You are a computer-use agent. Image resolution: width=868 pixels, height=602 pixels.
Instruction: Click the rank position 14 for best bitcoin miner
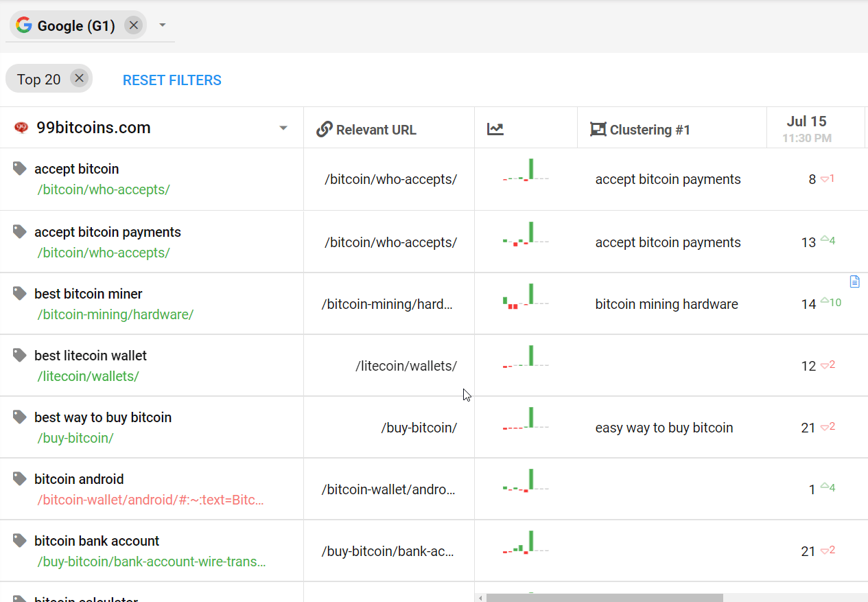click(809, 304)
